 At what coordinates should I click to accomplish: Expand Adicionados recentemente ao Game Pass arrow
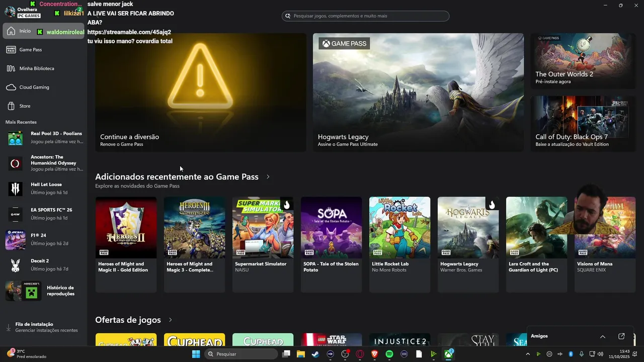click(268, 177)
